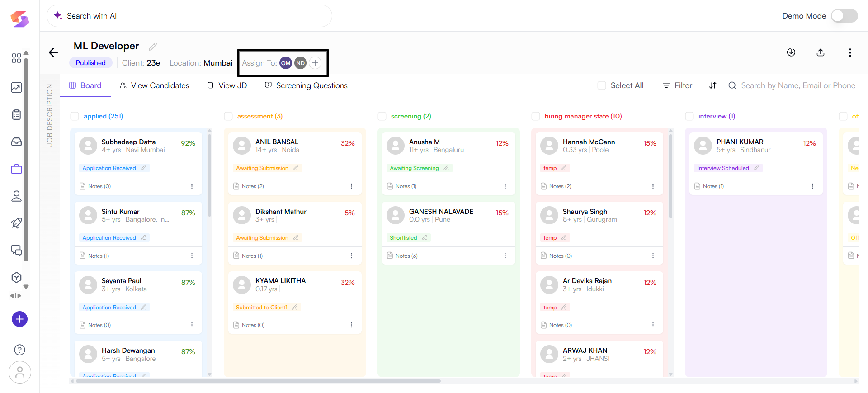Screen dimensions: 868x393
Task: Expand the Job Description side panel
Action: click(x=50, y=115)
